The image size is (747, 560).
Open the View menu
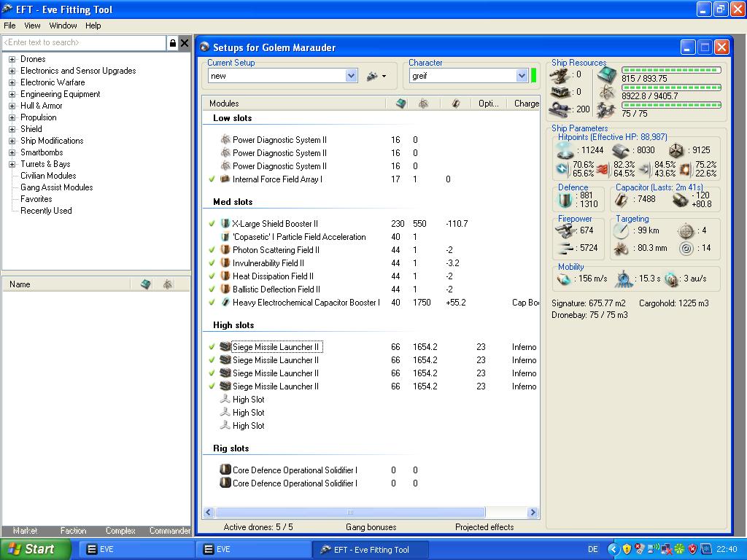32,26
